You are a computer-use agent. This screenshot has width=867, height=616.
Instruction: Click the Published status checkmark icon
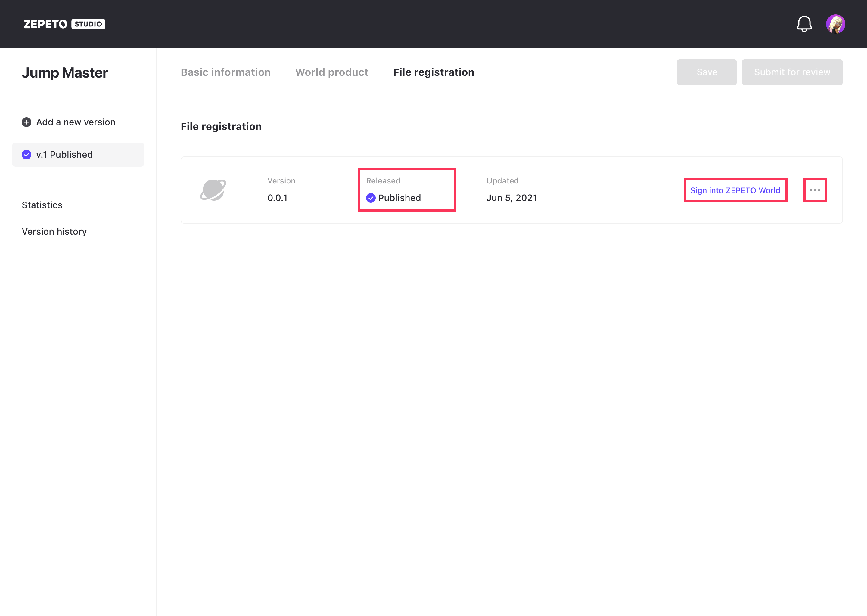(x=371, y=198)
